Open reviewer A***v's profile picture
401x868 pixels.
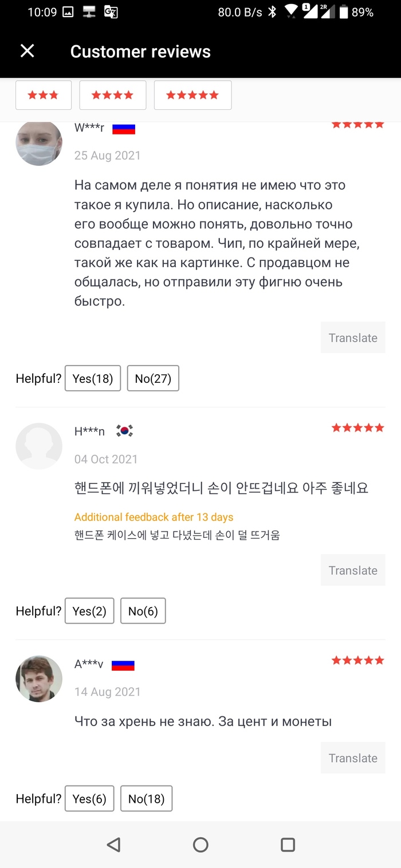(x=39, y=679)
